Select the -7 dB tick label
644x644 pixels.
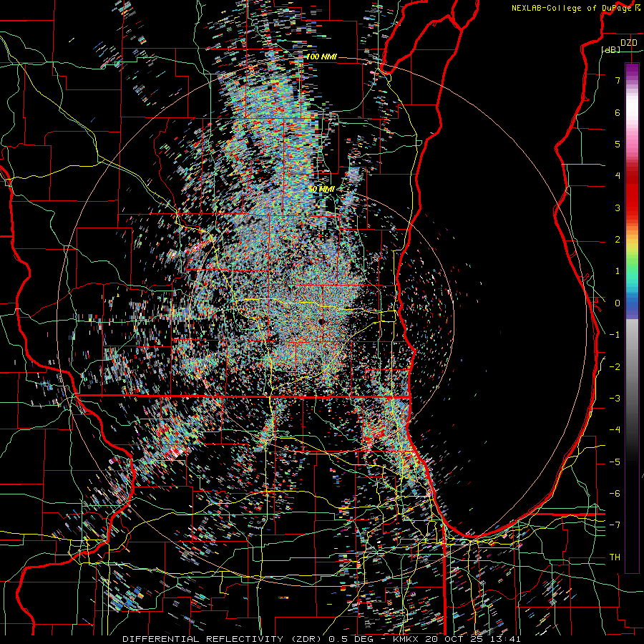click(x=615, y=525)
